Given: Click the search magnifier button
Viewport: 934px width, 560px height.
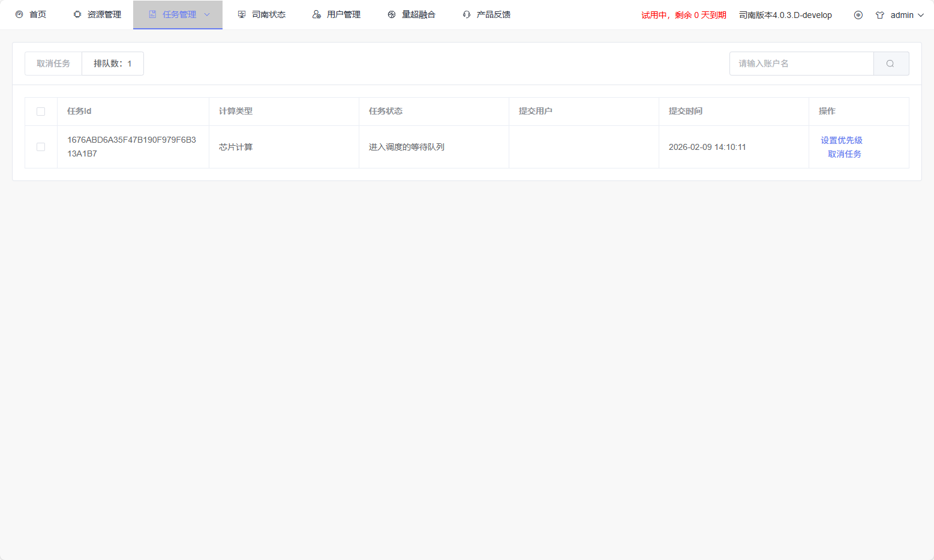Looking at the screenshot, I should [891, 64].
